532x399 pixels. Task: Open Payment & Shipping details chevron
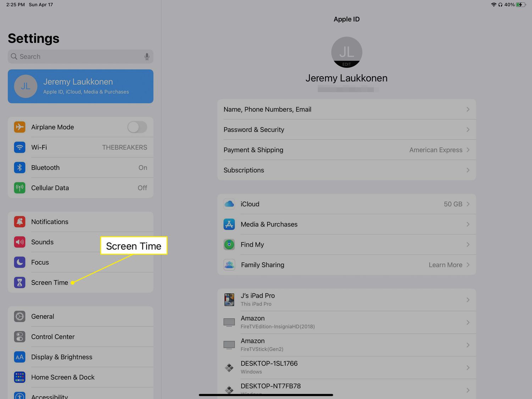point(468,150)
